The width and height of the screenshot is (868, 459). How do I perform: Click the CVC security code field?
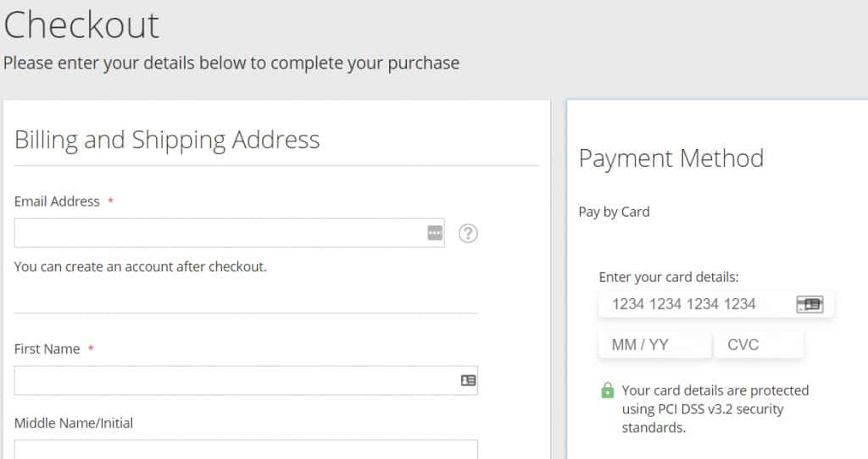(x=759, y=345)
